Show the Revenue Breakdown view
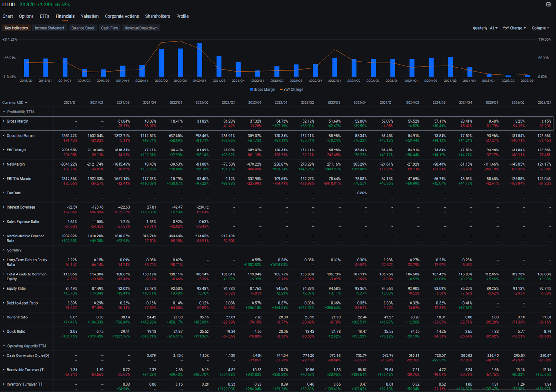This screenshot has width=556, height=392. coord(141,28)
